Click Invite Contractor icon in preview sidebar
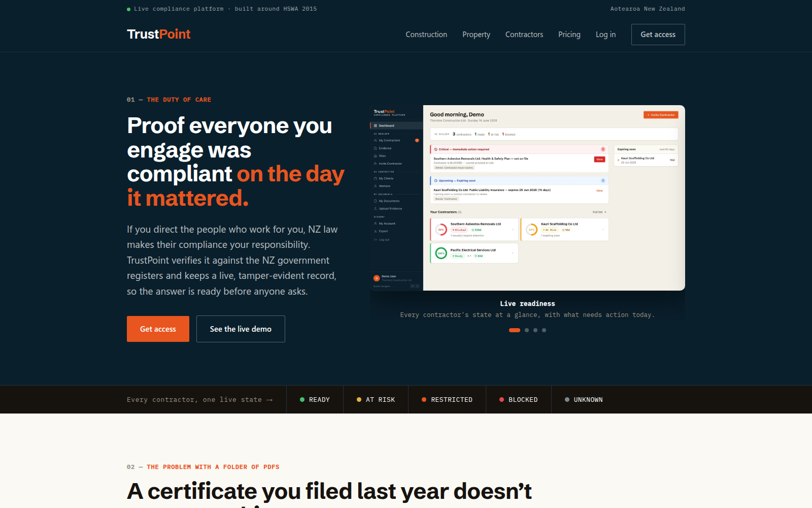Viewport: 812px width, 508px height. tap(376, 164)
